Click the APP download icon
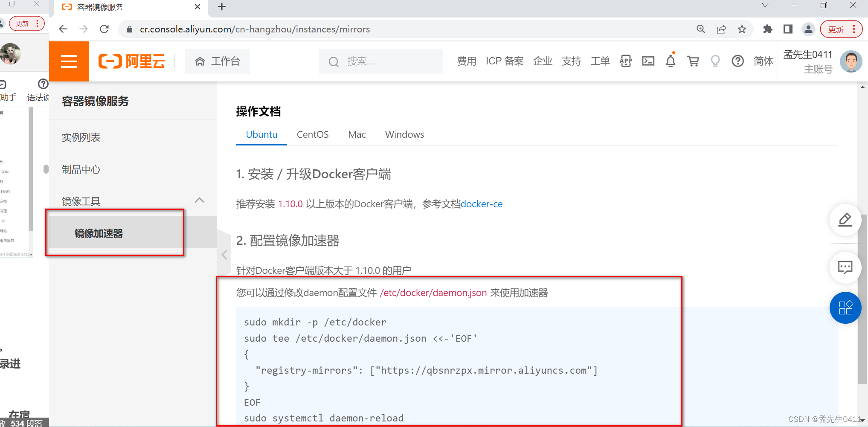868x427 pixels. pyautogui.click(x=626, y=61)
